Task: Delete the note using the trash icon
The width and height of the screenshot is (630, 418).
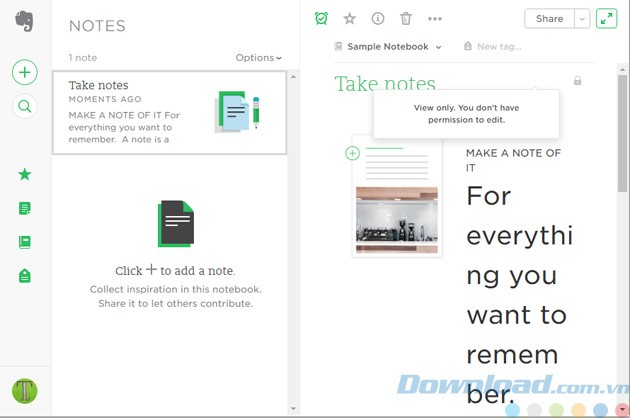Action: pos(406,18)
